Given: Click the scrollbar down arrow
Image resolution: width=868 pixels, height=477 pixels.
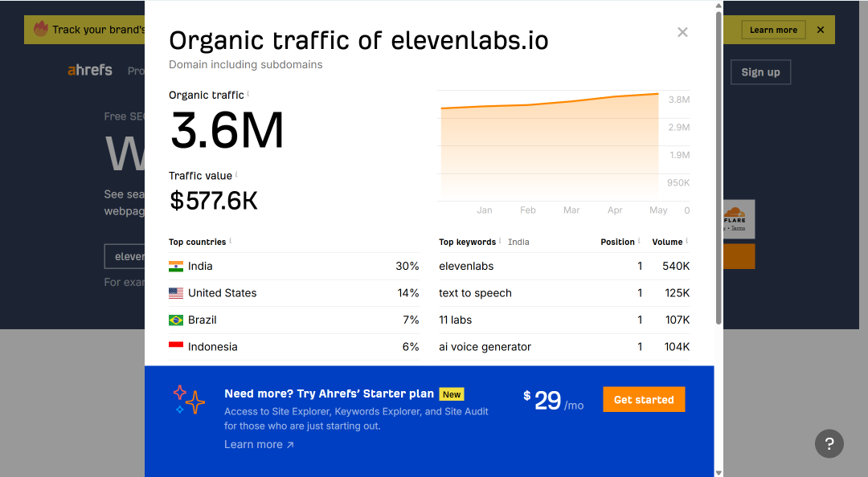Looking at the screenshot, I should coord(719,472).
